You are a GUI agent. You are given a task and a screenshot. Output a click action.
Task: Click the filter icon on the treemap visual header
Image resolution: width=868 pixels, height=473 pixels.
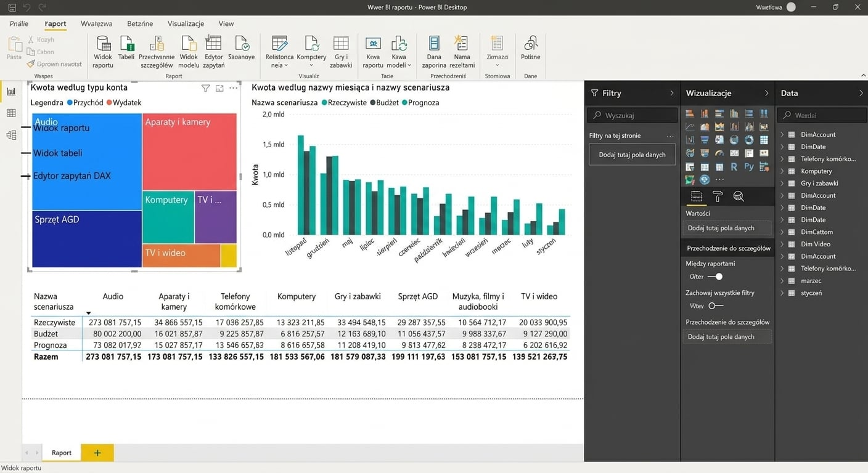coord(206,89)
